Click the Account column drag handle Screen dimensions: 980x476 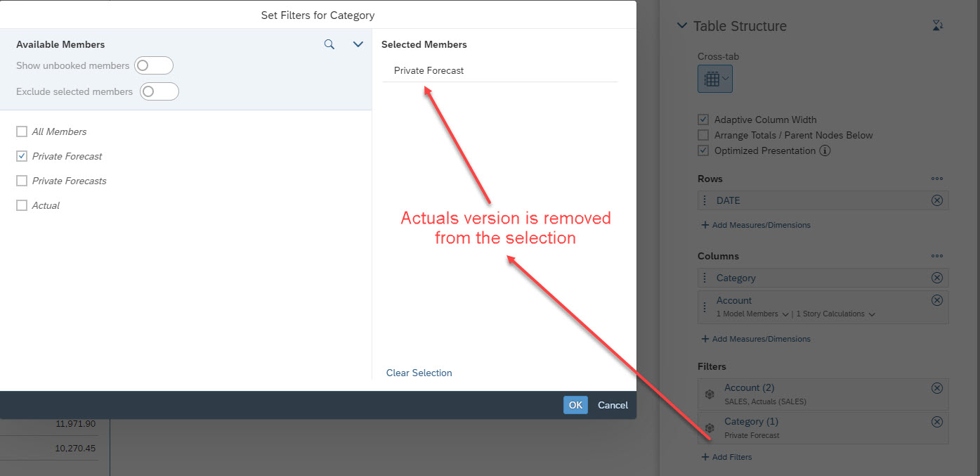(x=705, y=307)
